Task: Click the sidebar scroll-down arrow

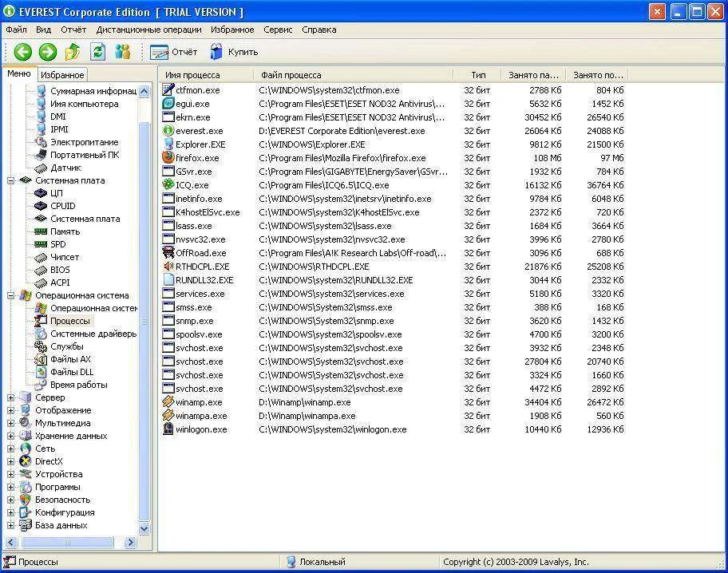Action: pos(144,528)
